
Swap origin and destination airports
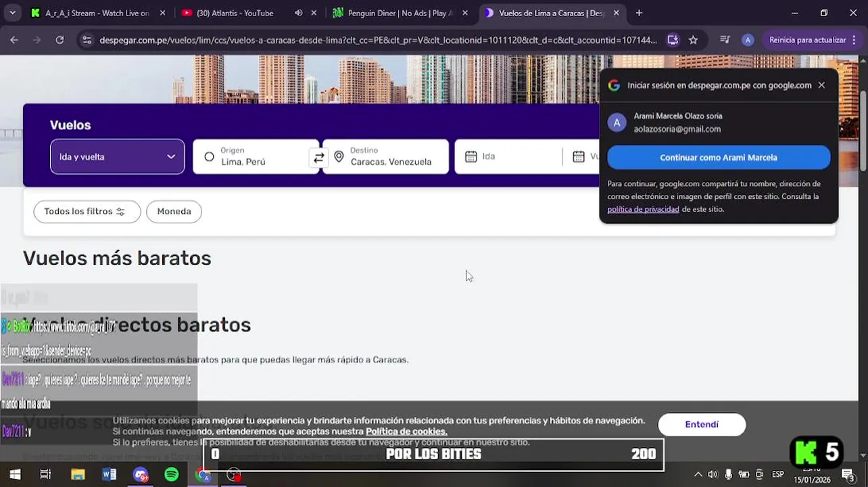coord(318,157)
